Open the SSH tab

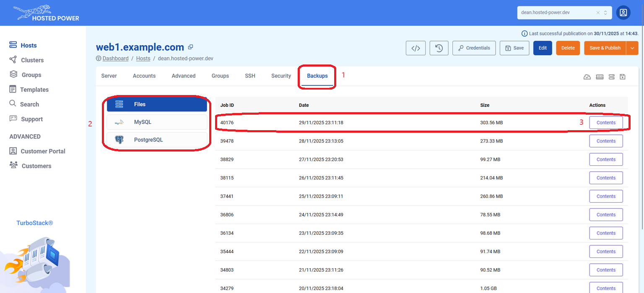(250, 76)
